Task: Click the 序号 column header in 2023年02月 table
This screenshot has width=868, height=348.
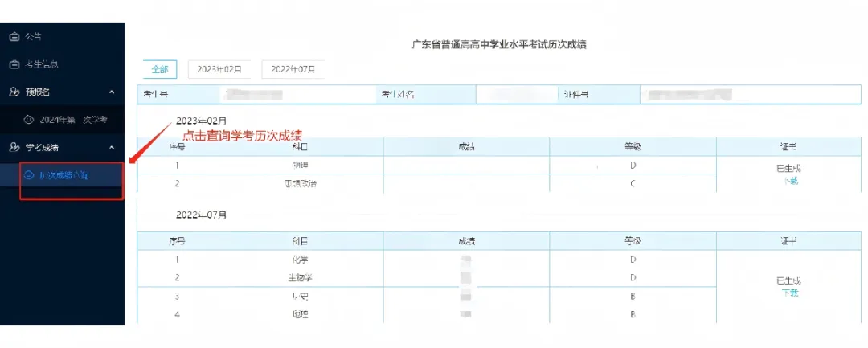Action: point(177,146)
